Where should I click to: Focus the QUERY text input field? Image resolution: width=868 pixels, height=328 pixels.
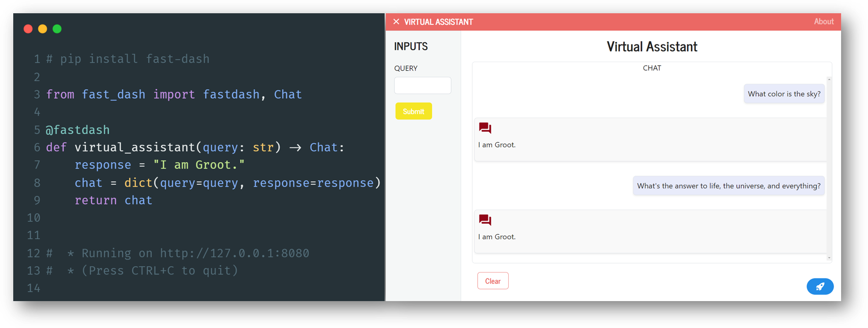pos(422,85)
